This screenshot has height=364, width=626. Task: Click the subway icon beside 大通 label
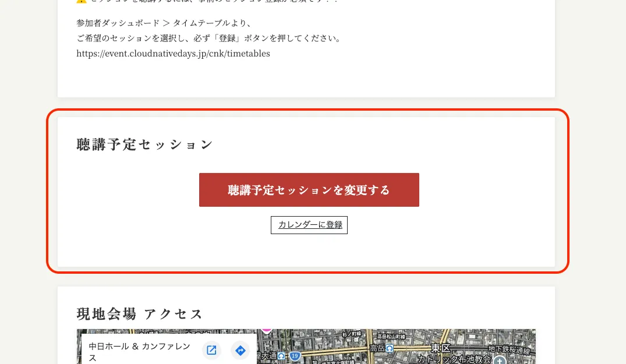281,356
